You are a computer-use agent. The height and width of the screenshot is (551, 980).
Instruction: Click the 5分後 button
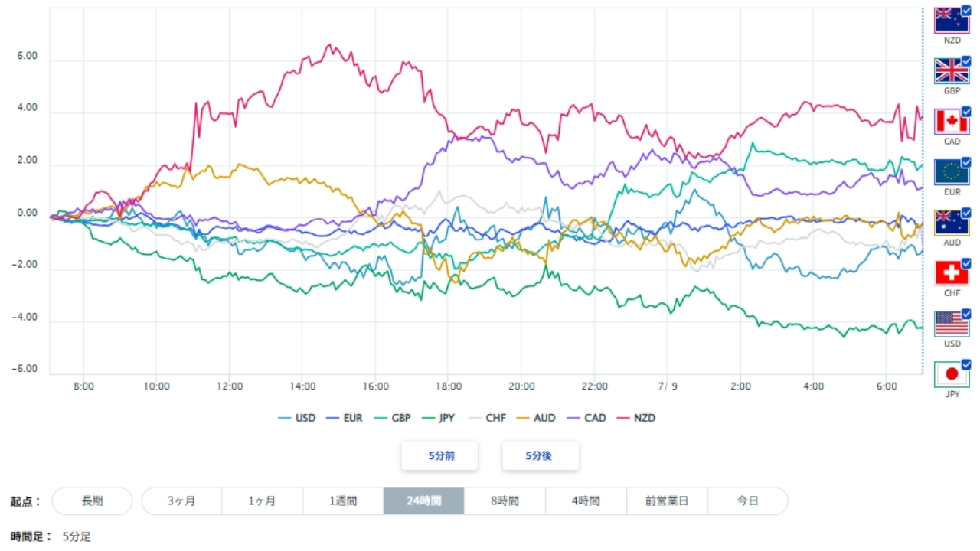[x=541, y=455]
